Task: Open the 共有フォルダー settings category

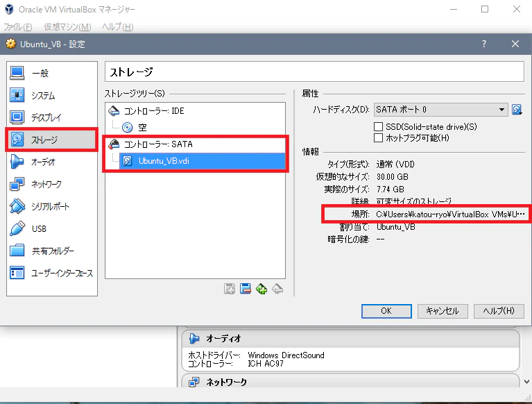Action: coord(52,251)
